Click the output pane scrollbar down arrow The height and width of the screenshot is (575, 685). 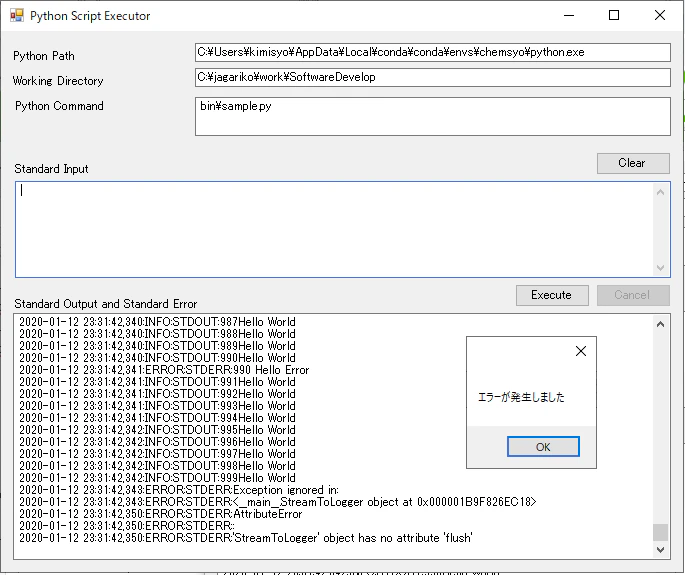coord(661,550)
